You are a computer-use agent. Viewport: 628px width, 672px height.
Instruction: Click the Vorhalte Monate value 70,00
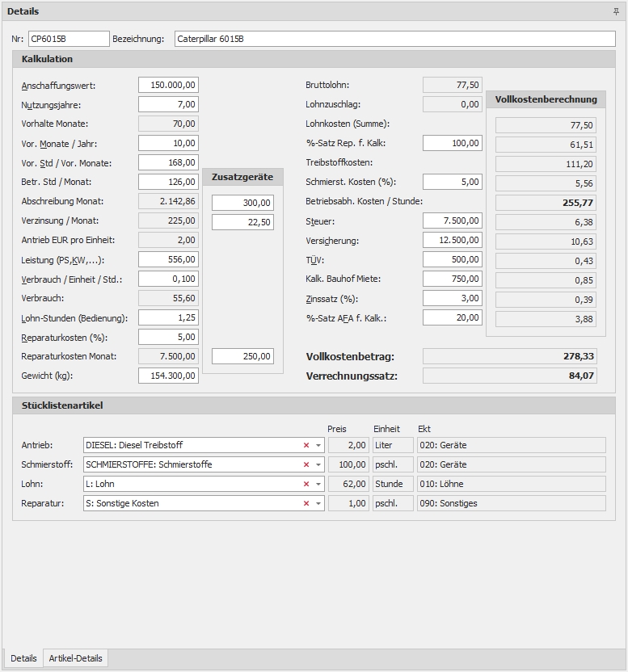click(168, 124)
